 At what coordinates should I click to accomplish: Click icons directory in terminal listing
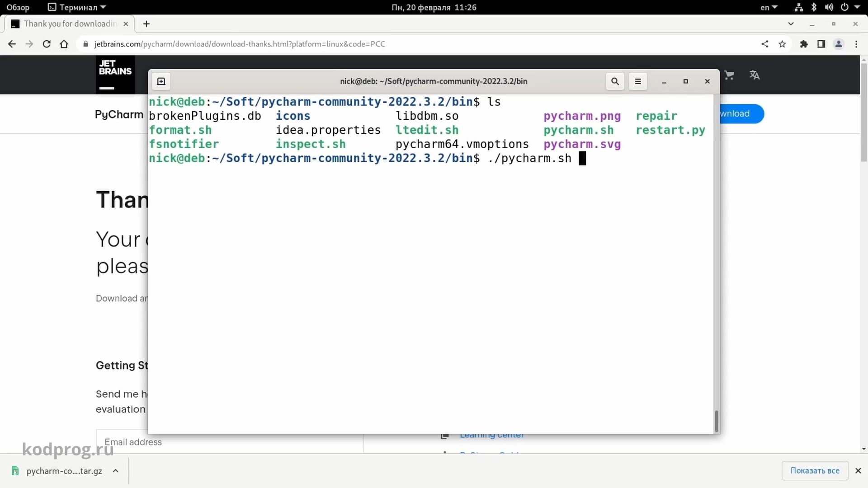tap(293, 116)
